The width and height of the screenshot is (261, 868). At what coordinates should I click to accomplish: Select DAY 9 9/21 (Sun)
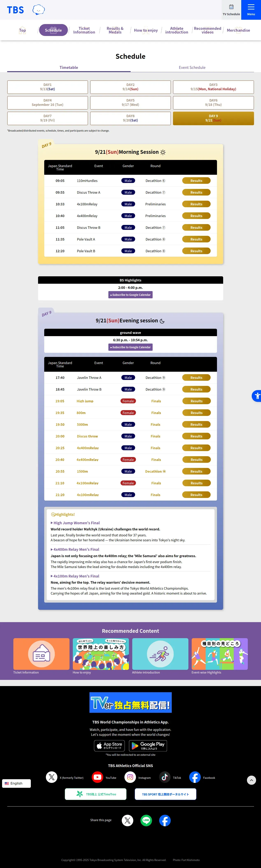point(213,118)
